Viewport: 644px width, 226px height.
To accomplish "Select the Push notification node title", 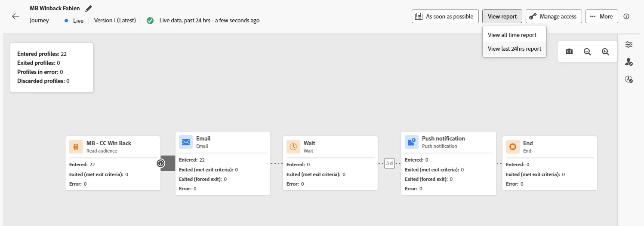I will [444, 138].
